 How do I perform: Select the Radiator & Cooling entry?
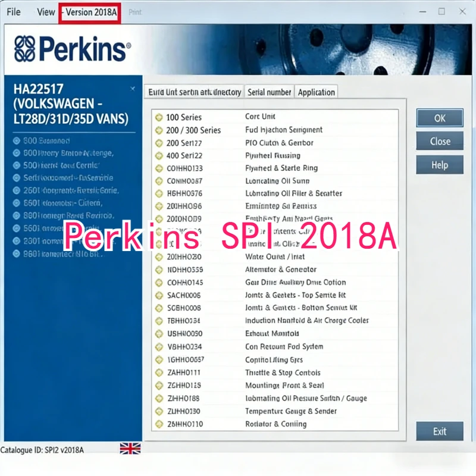point(276,424)
